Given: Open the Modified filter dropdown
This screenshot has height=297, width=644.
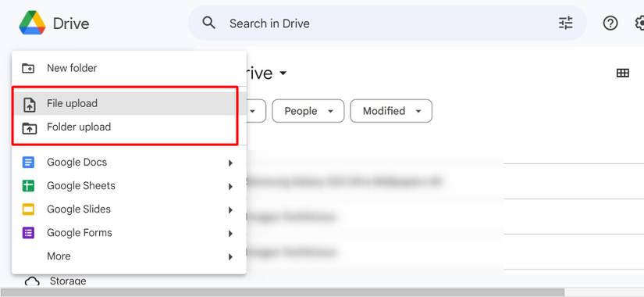Looking at the screenshot, I should (x=391, y=111).
